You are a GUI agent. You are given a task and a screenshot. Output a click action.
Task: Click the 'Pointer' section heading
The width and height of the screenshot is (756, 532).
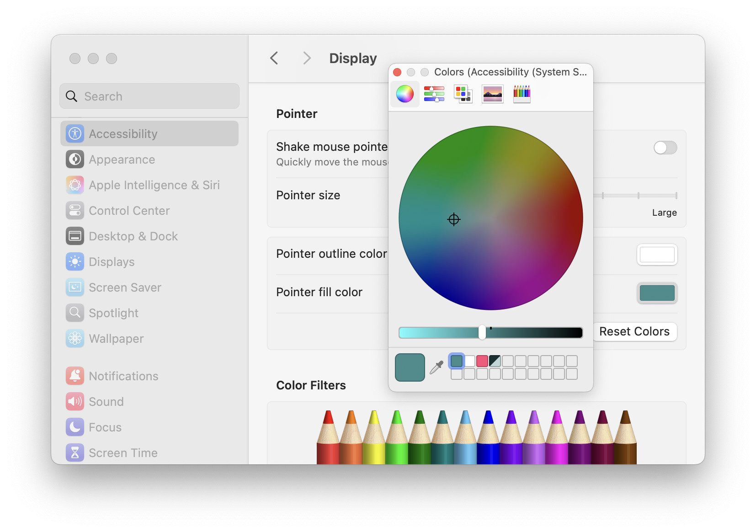point(297,114)
